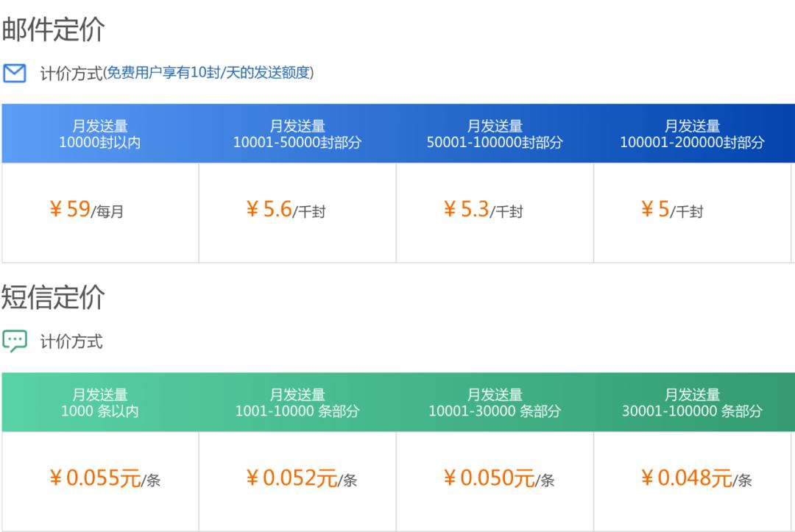The width and height of the screenshot is (795, 532).
Task: Click the ¥5/千封 price cell
Action: [x=692, y=210]
